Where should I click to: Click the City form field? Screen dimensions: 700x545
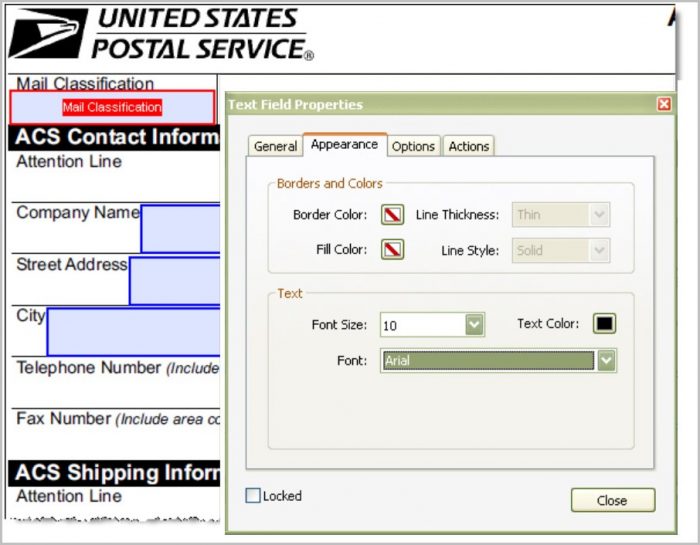tap(134, 332)
